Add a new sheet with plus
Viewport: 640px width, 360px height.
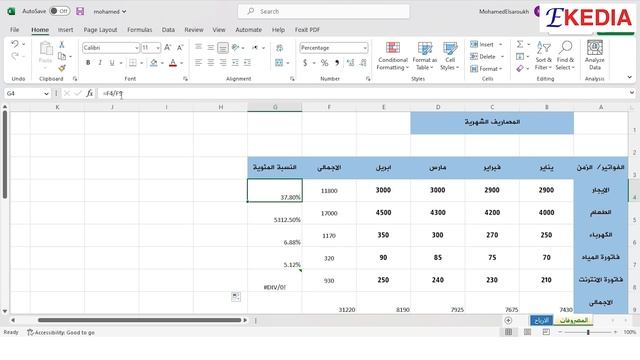[508, 320]
